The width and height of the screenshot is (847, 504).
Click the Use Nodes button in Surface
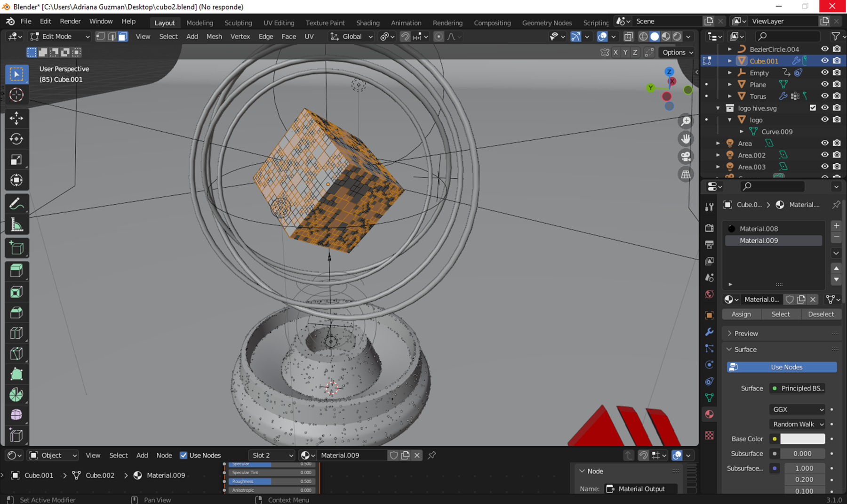tap(782, 367)
